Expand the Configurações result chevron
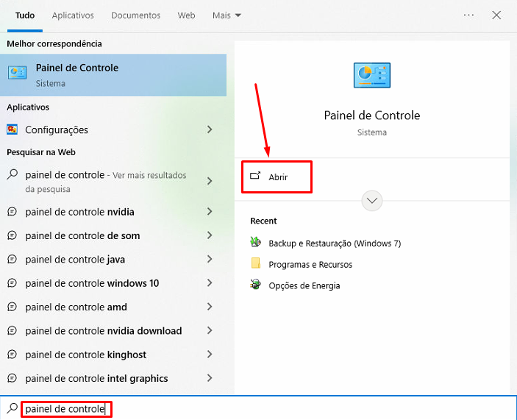Image resolution: width=517 pixels, height=420 pixels. pos(210,129)
